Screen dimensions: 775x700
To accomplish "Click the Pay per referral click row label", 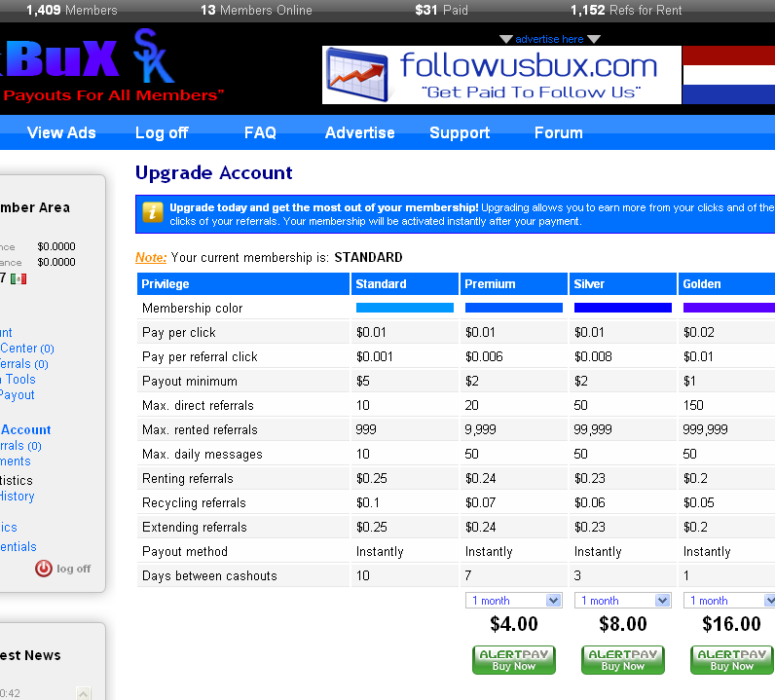I will pos(200,357).
